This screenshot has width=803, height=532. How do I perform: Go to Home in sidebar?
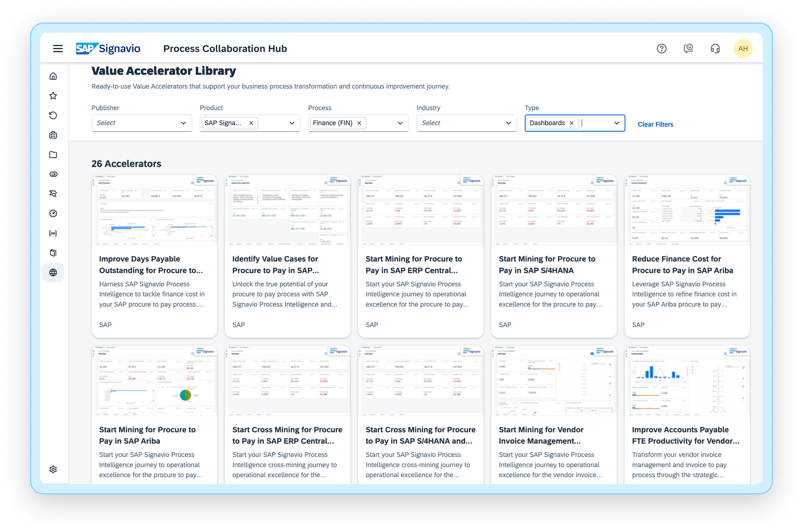pyautogui.click(x=53, y=76)
